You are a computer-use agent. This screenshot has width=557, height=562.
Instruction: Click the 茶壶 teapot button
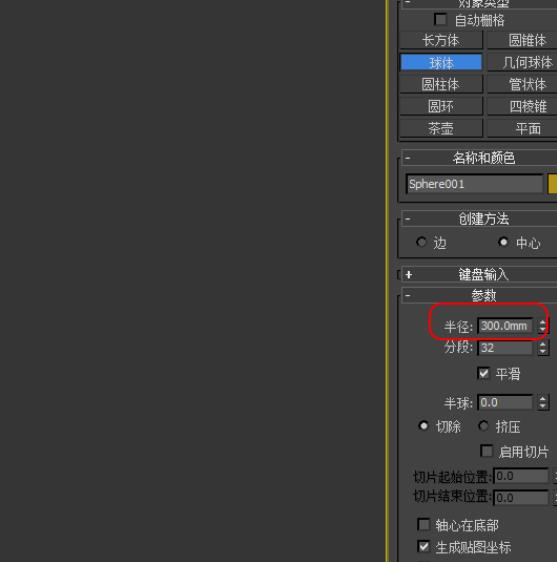441,128
